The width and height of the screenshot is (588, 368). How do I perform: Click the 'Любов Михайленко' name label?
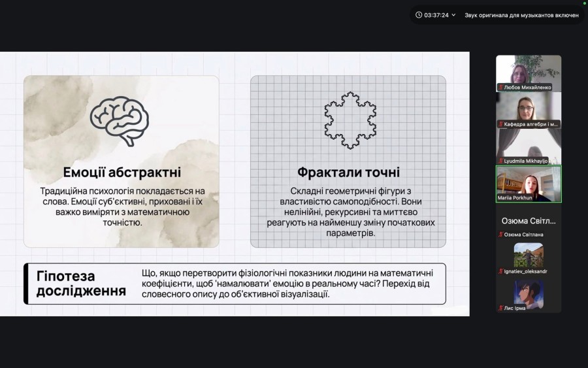click(527, 88)
